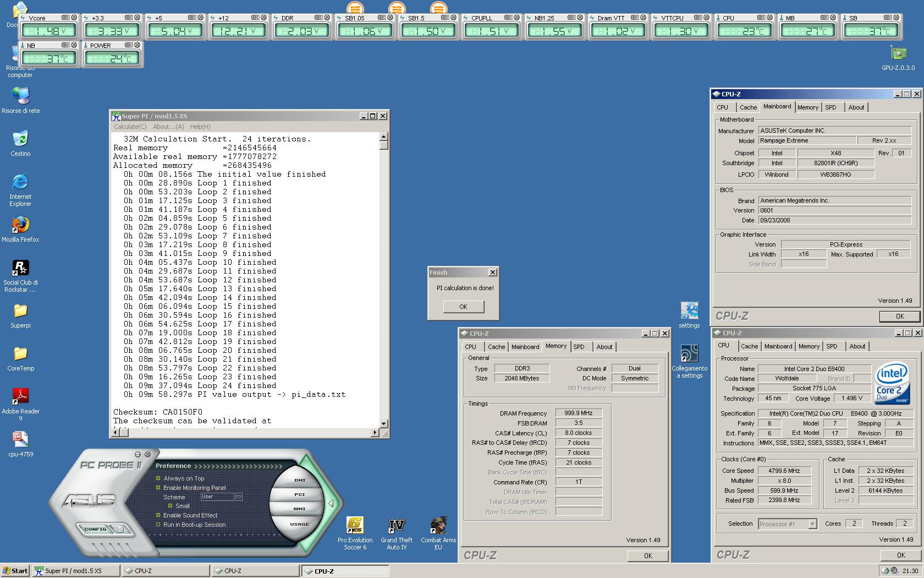This screenshot has width=924, height=578.
Task: Click the round close icon on PC Probe II
Action: pos(147,455)
